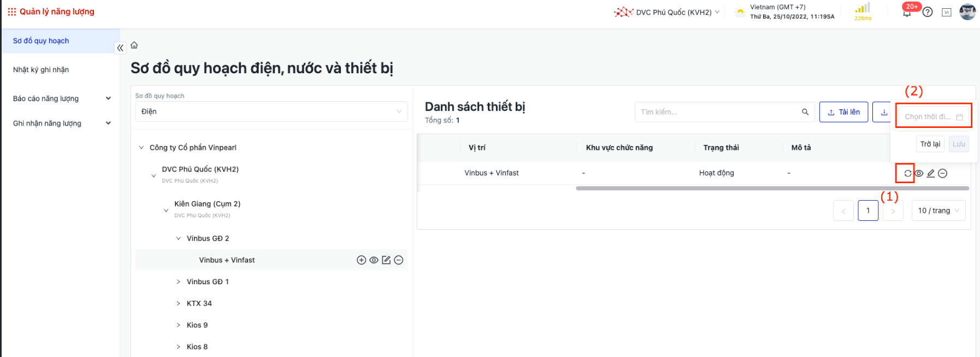Open the Điện plan type dropdown
This screenshot has width=980, height=357.
[x=271, y=112]
